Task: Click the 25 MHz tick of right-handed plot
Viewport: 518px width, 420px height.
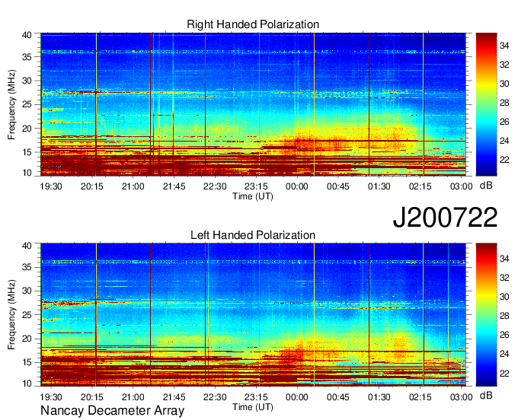Action: (27, 104)
